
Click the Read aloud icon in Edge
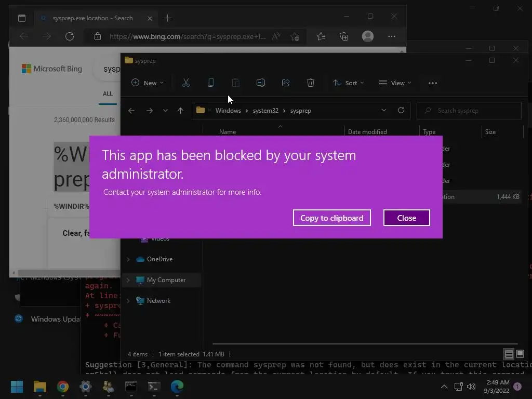[x=276, y=36]
